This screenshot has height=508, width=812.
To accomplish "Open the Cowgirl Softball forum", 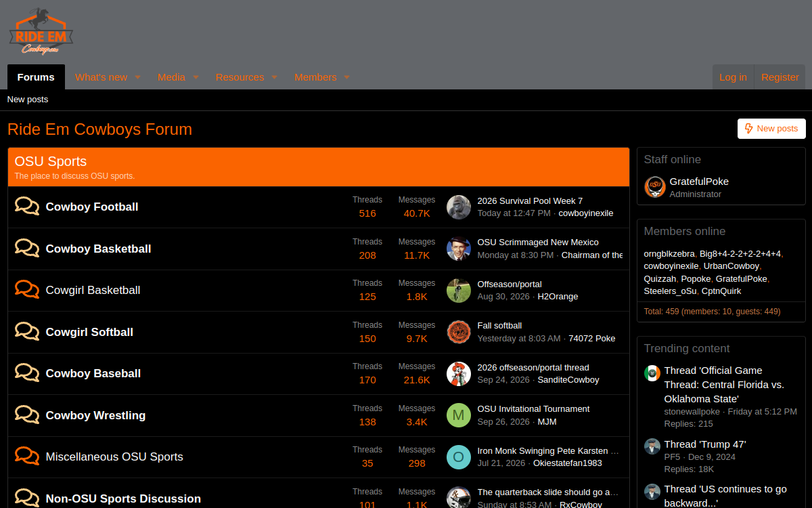I will click(x=89, y=332).
